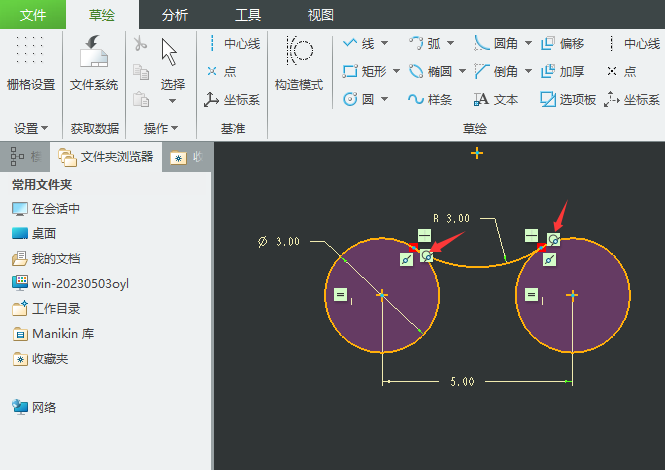The height and width of the screenshot is (470, 665).
Task: Click the right circle center point
Action: tap(572, 295)
